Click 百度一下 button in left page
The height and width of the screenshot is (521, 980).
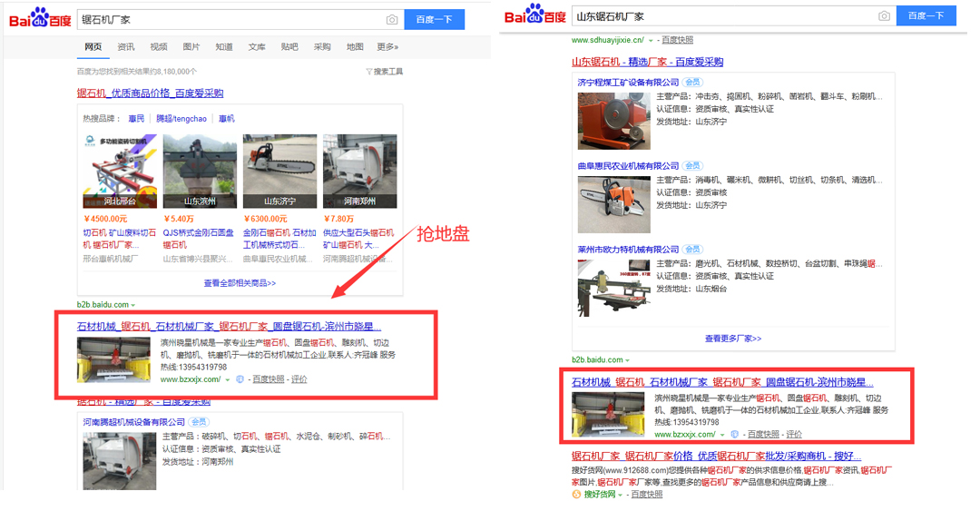(435, 19)
